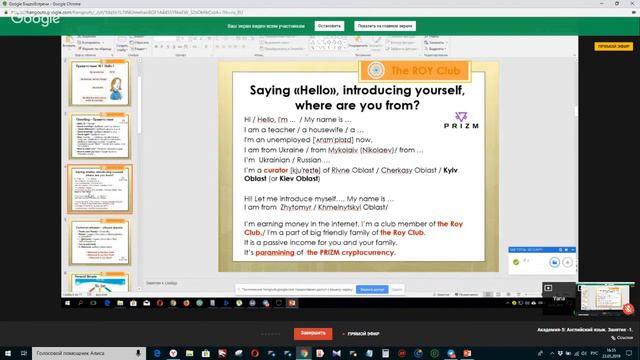Click search icon on shared screen taskbar

click(80, 303)
